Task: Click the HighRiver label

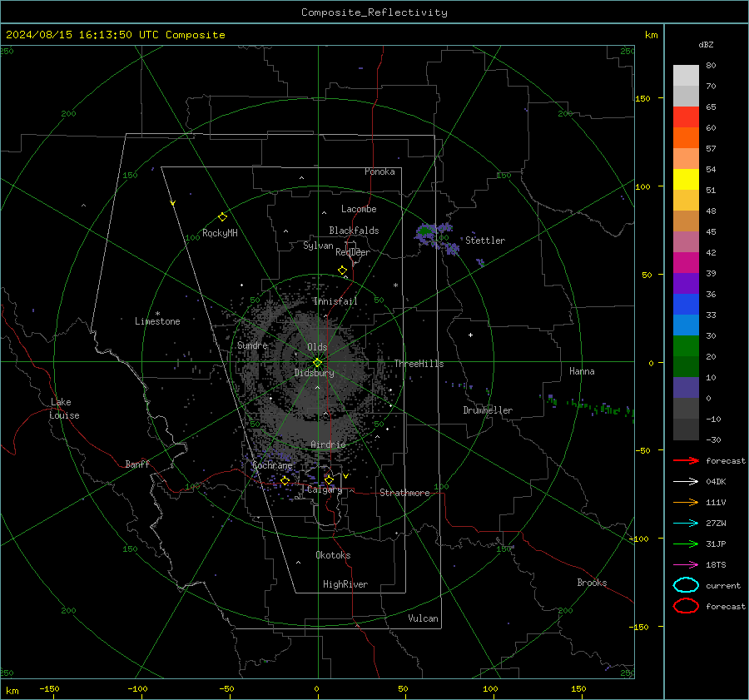Action: [345, 584]
